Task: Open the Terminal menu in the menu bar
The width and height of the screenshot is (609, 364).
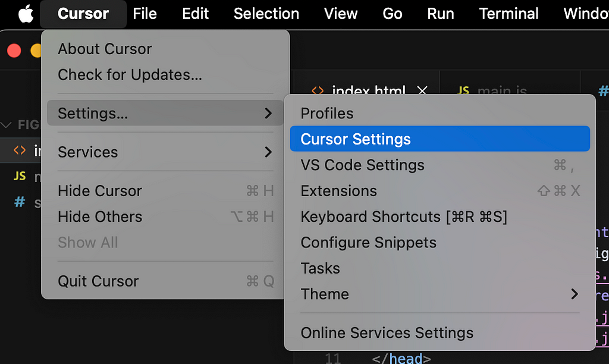Action: pos(509,14)
